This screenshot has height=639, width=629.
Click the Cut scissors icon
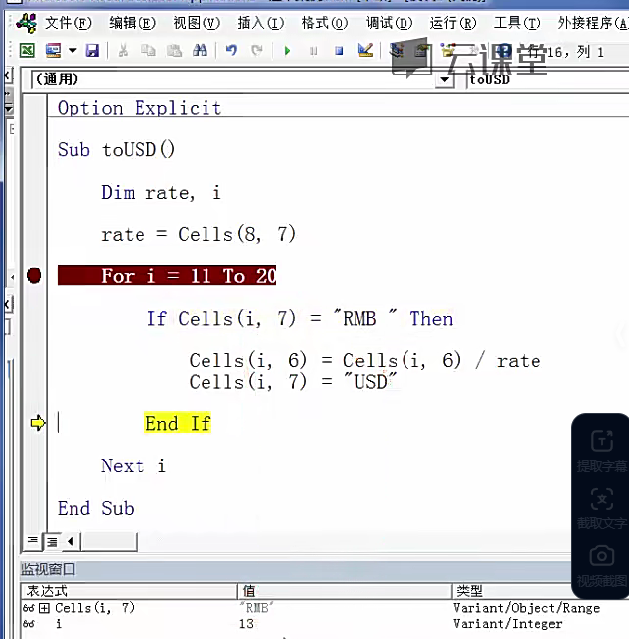123,51
